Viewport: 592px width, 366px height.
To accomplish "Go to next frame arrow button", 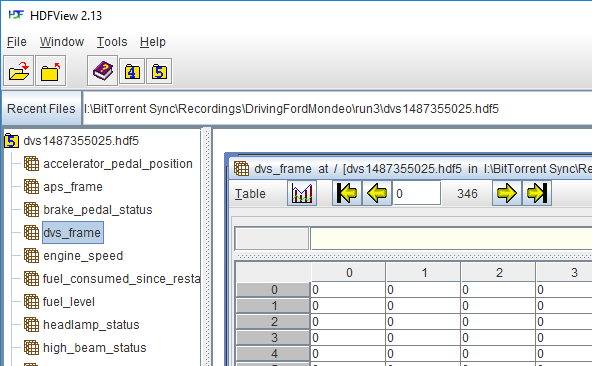I will tap(507, 193).
